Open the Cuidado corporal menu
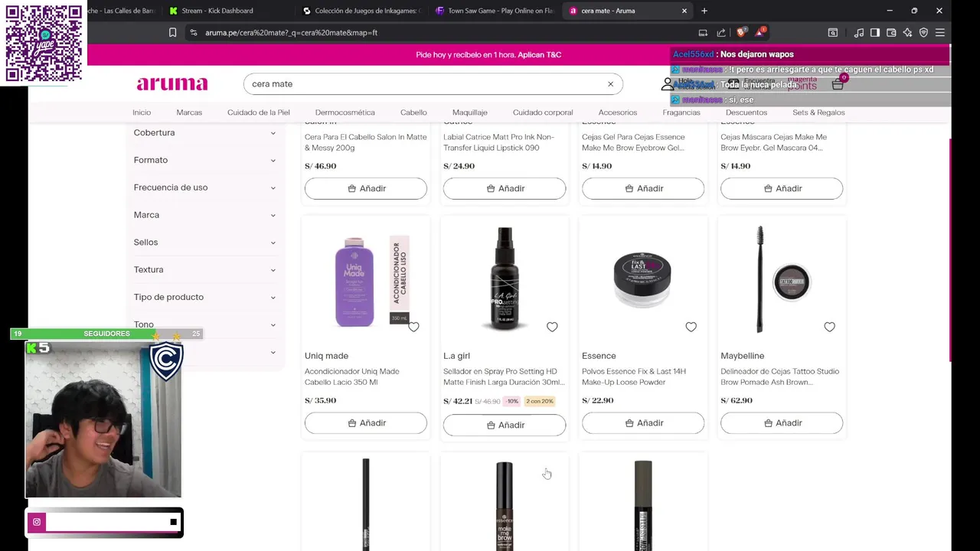 (543, 112)
